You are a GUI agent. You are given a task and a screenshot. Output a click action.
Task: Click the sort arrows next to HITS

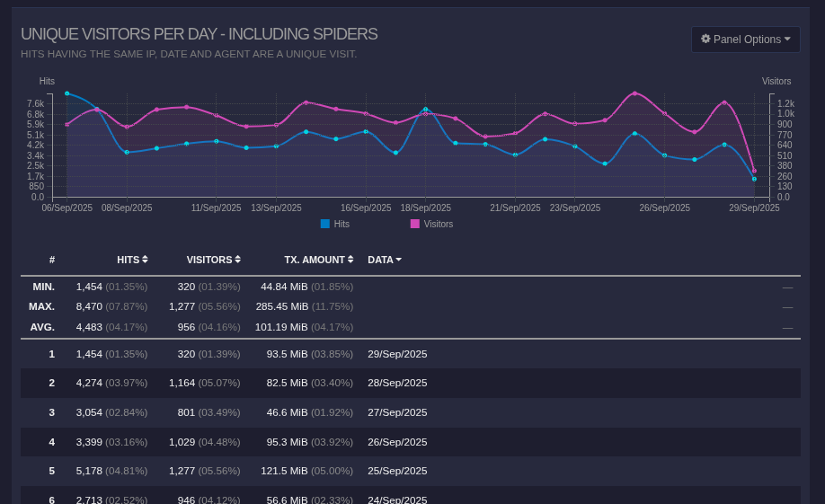[145, 260]
